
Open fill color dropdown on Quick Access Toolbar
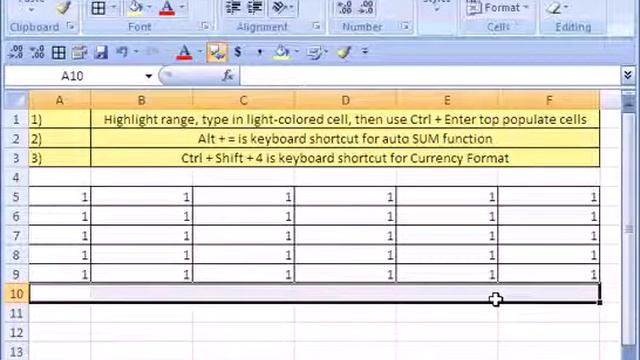(x=297, y=51)
